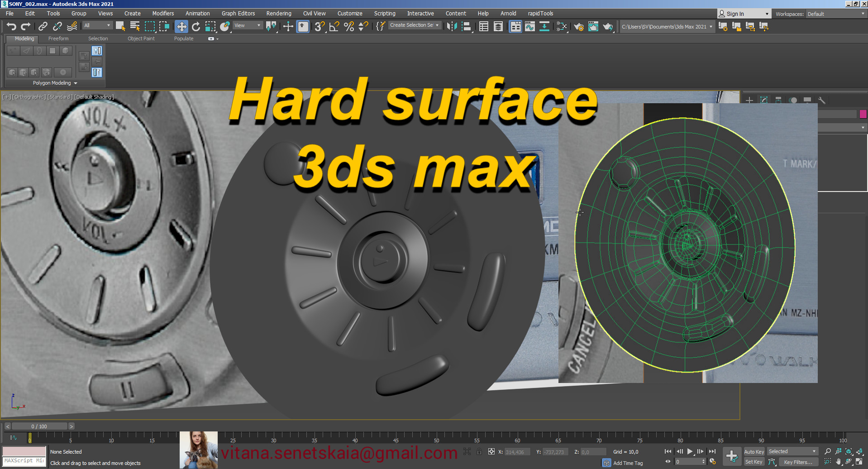Viewport: 868px width, 469px height.
Task: Click the timeline marker at frame 50
Action: click(x=436, y=438)
